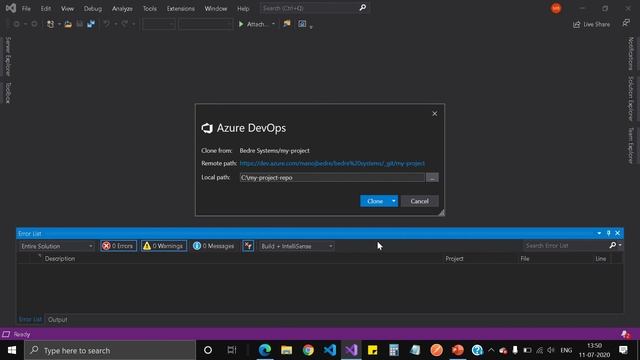Open the Attach button dropdown arrow

tap(273, 24)
